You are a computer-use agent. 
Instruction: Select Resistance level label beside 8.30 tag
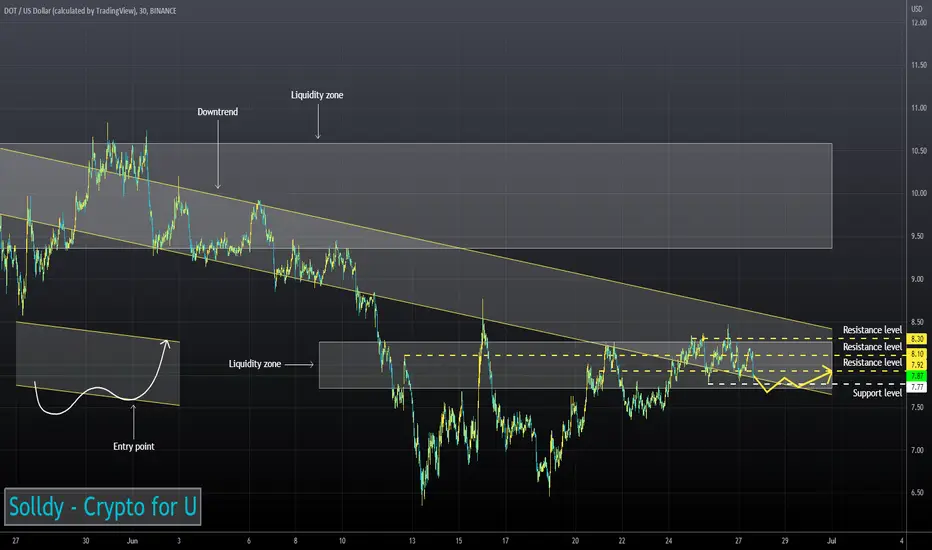[872, 330]
